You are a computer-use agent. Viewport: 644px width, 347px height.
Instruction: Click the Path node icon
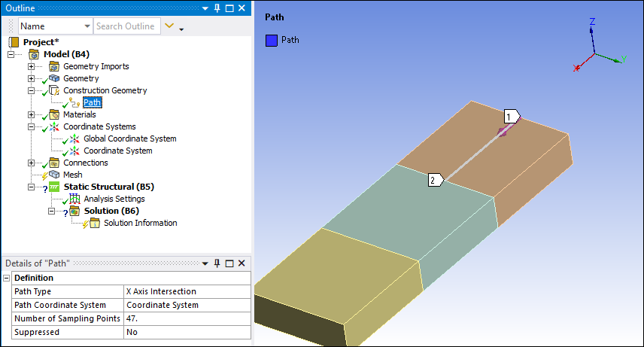coord(74,102)
